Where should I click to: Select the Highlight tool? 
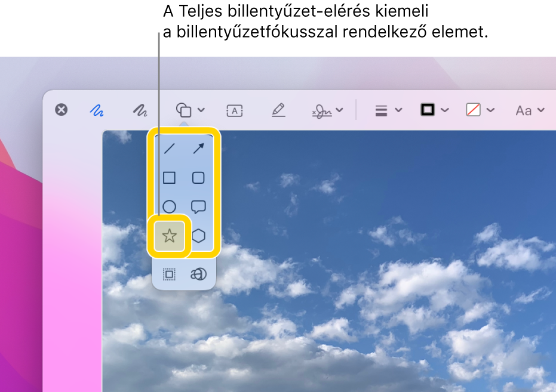[279, 110]
